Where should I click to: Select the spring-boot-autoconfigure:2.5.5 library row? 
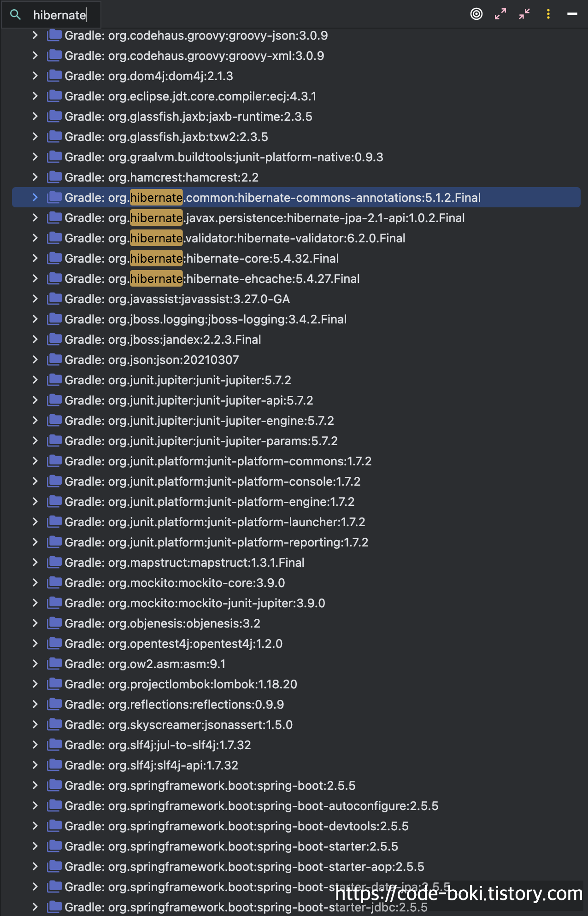[296, 805]
